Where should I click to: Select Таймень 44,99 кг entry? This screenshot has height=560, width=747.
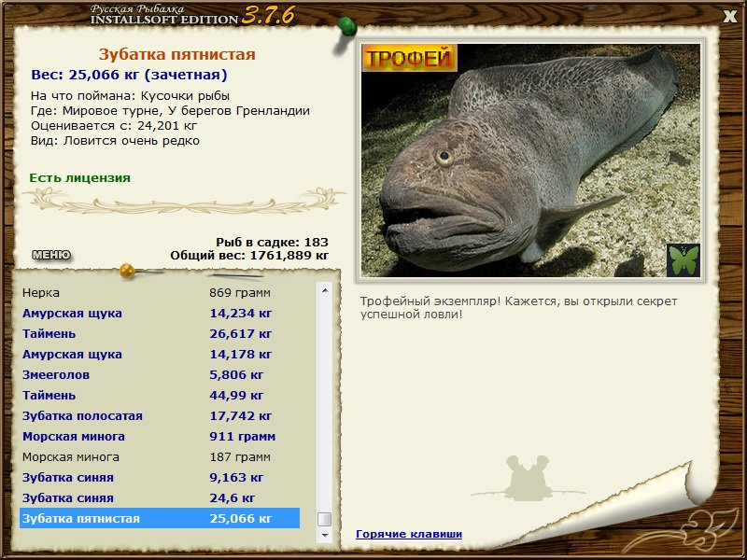[x=160, y=395]
